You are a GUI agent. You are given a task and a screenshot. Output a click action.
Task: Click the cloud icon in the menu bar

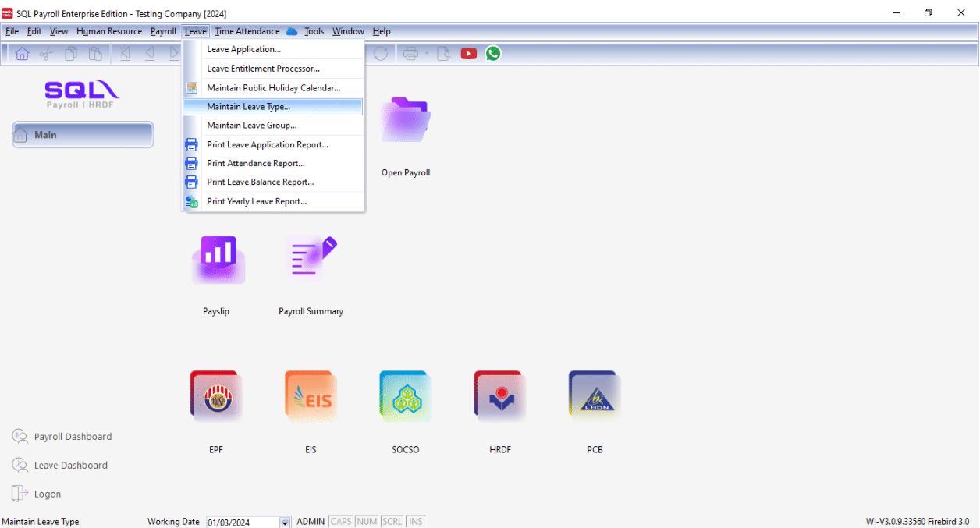click(x=292, y=31)
